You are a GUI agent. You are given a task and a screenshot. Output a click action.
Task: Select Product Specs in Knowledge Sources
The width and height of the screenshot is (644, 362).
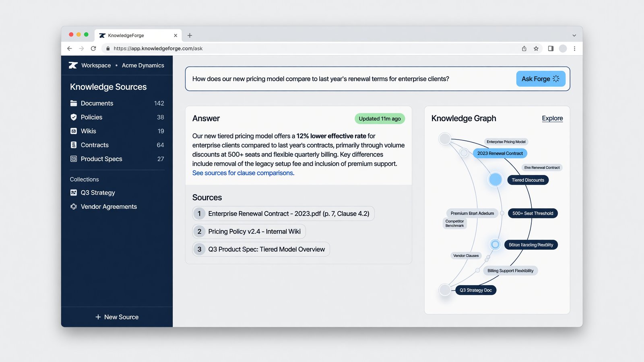[x=117, y=159]
